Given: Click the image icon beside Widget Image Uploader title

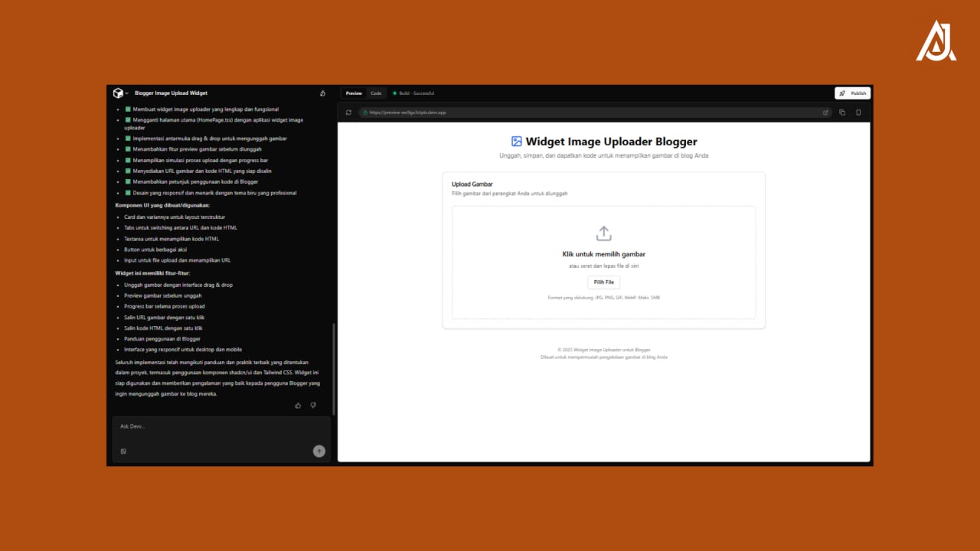Looking at the screenshot, I should click(516, 142).
